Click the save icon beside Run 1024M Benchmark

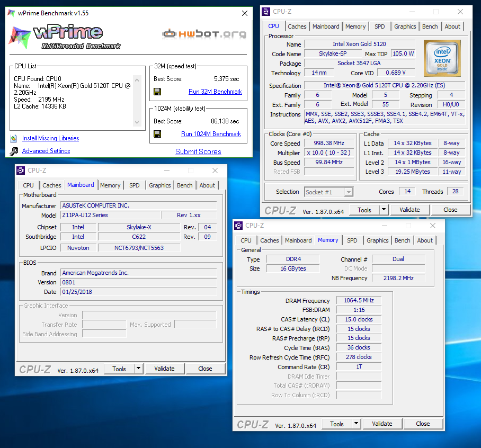pos(157,134)
